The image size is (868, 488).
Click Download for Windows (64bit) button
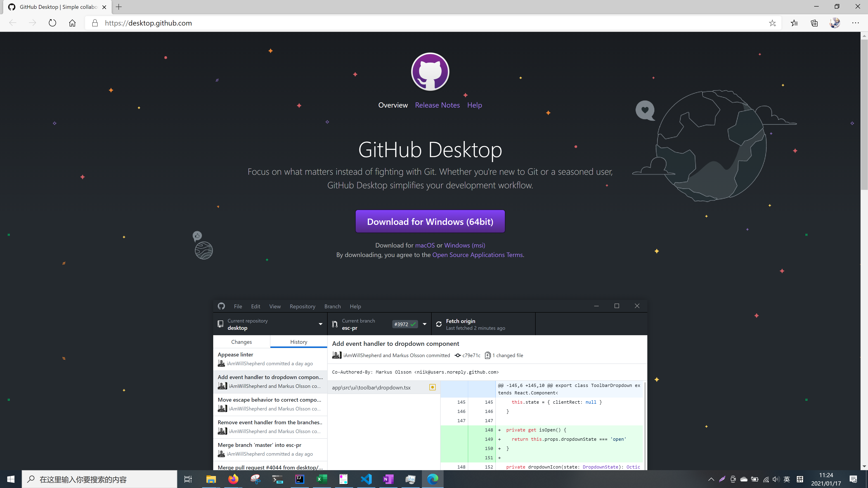(430, 221)
